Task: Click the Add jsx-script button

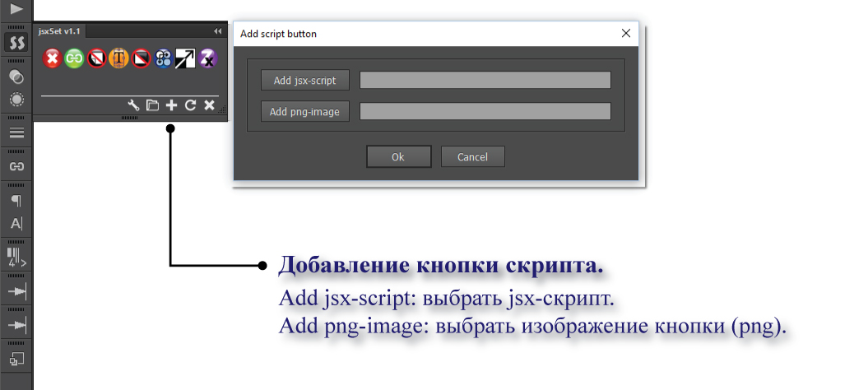Action: pyautogui.click(x=305, y=81)
